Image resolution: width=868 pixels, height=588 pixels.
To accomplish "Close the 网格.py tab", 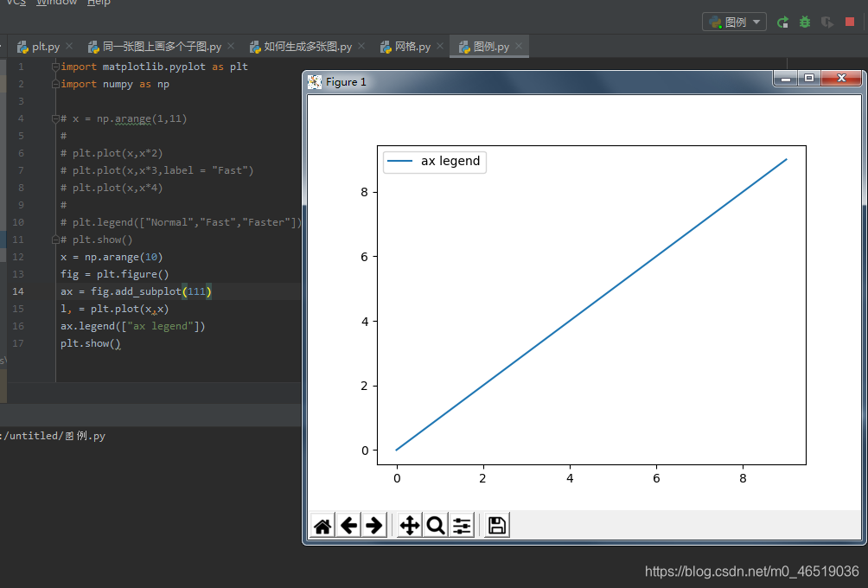I will click(x=440, y=47).
